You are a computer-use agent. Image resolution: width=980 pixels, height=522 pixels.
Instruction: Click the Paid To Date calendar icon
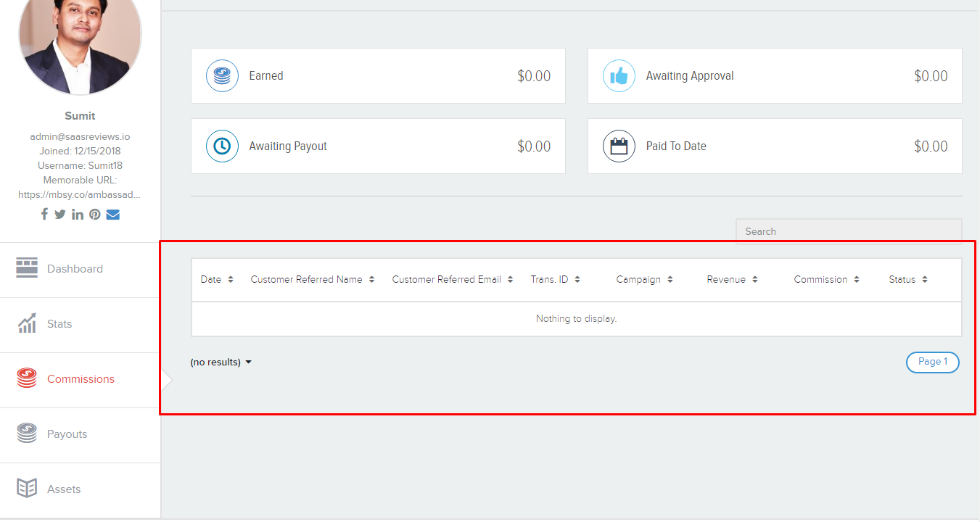(x=619, y=146)
